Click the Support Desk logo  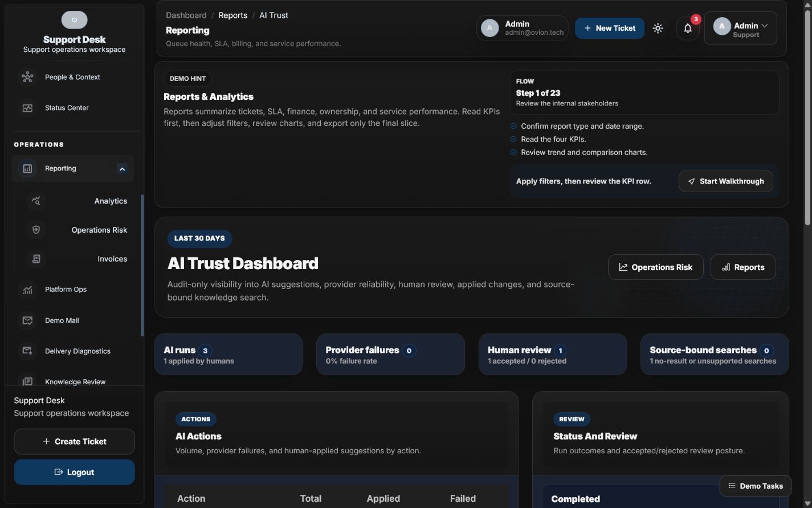(x=75, y=20)
